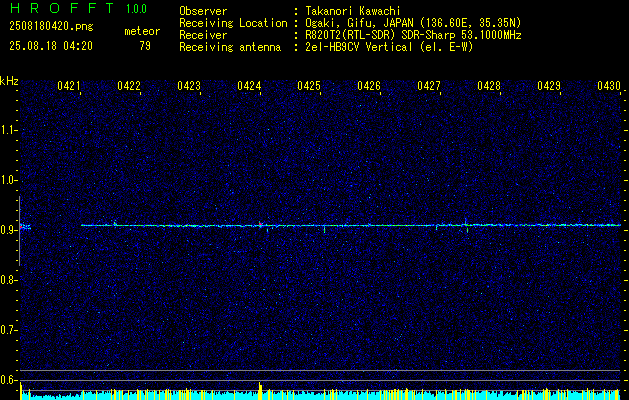Click the 0.6 kHz axis label
Image resolution: width=629 pixels, height=400 pixels.
8,380
